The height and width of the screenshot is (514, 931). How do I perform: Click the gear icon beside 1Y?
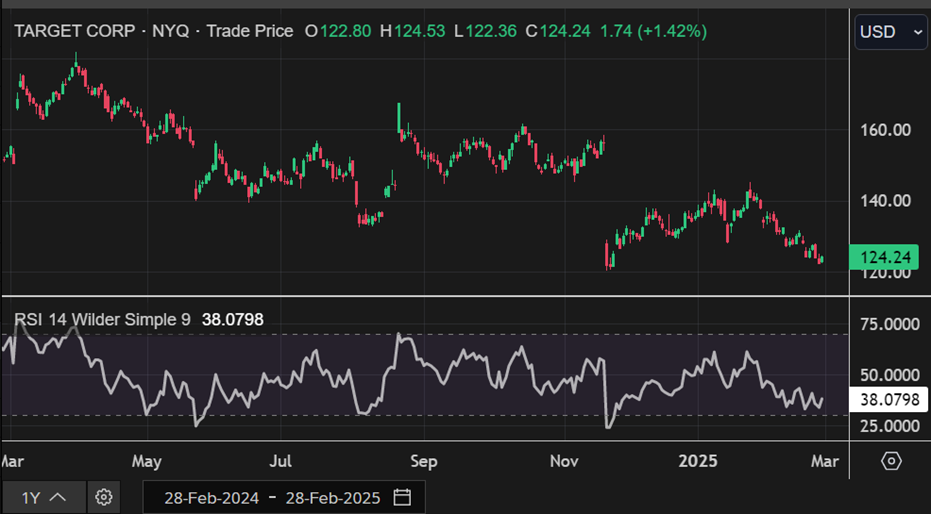(103, 497)
